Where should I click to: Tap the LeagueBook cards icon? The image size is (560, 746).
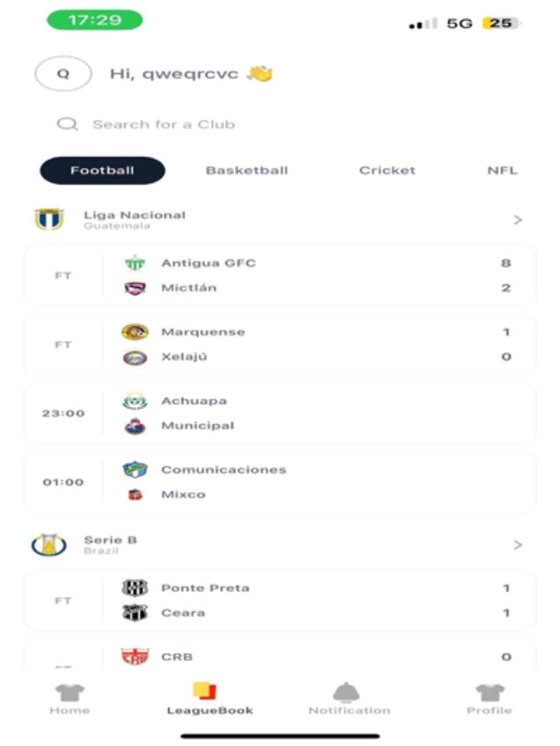click(x=205, y=691)
